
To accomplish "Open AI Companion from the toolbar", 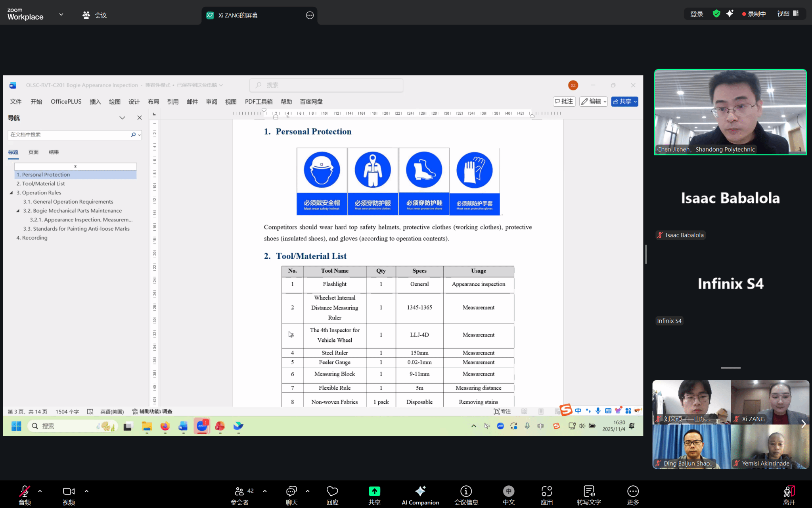I will click(420, 491).
